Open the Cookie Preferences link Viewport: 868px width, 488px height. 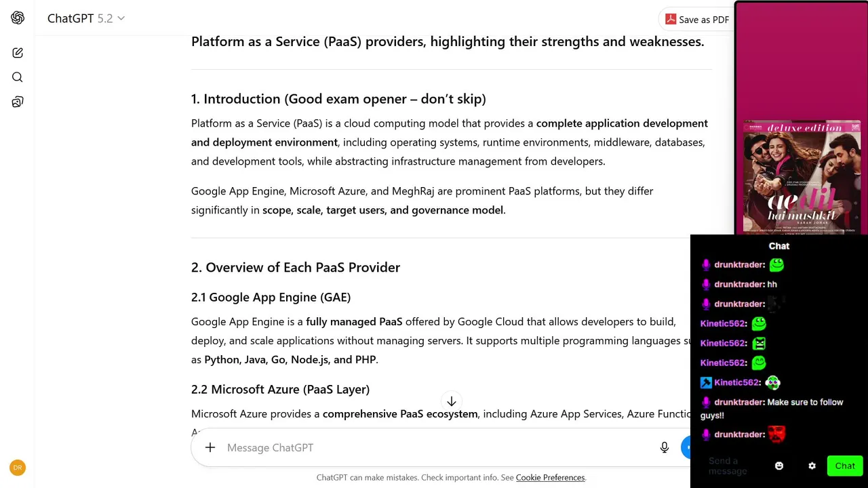[550, 478]
